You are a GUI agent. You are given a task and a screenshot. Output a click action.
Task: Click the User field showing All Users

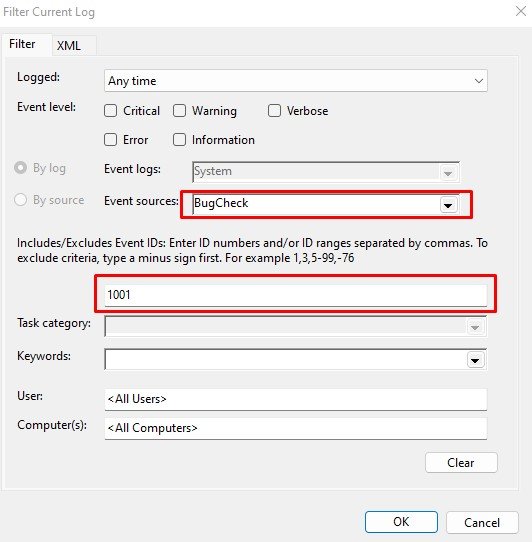[296, 399]
